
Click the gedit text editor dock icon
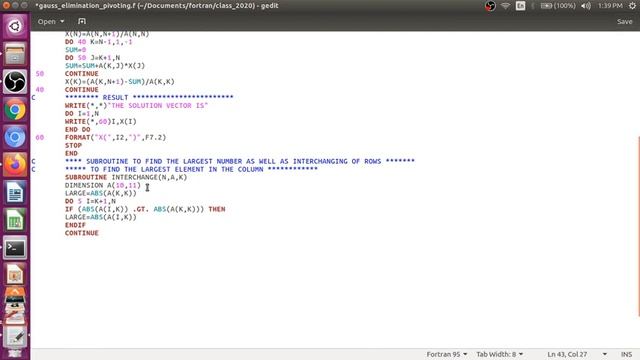click(15, 336)
